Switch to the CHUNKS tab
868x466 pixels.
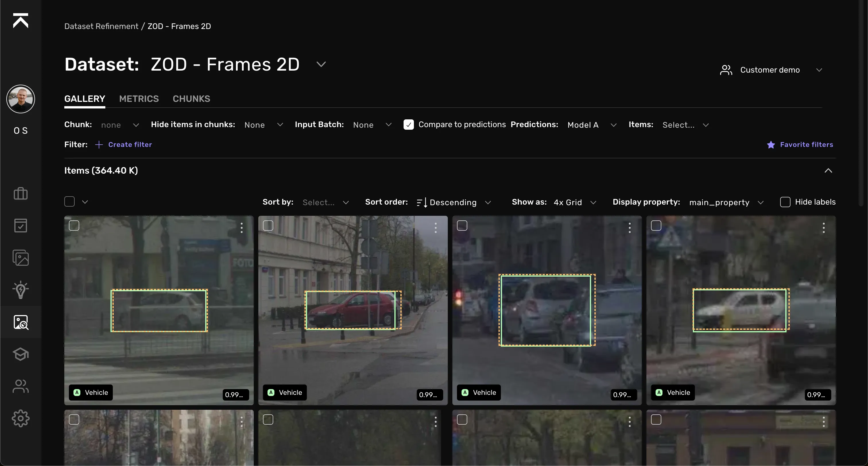tap(191, 99)
